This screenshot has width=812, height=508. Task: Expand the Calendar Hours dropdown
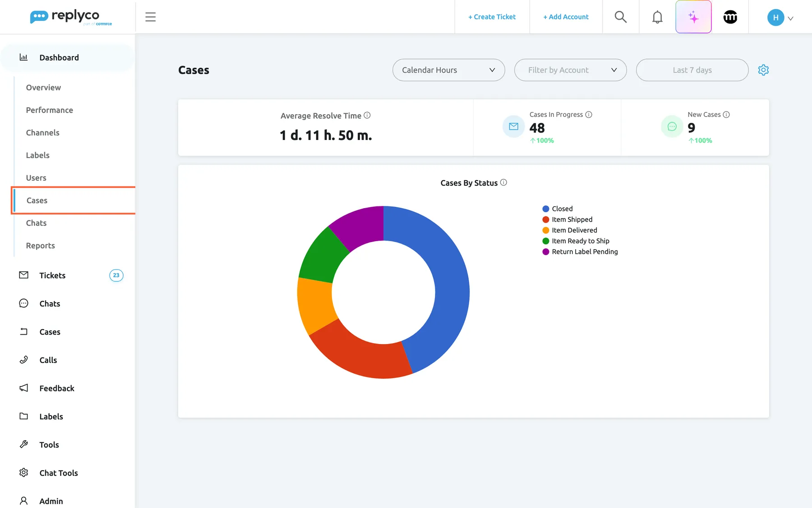pos(448,70)
